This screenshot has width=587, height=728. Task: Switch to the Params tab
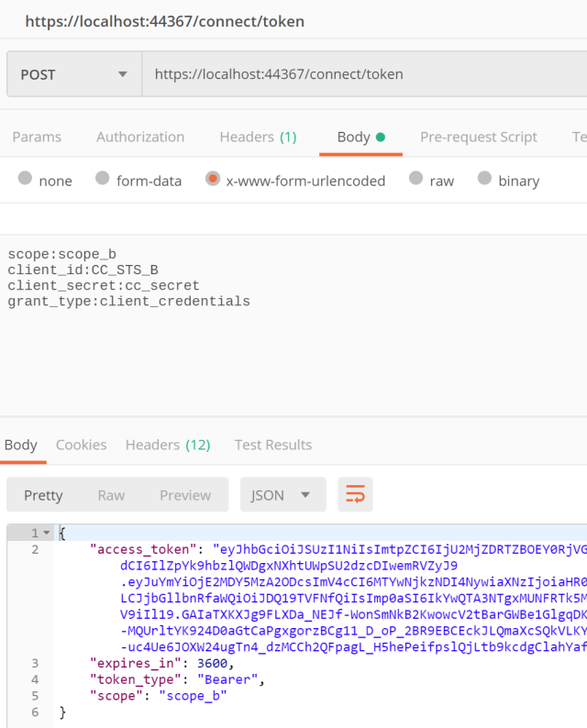37,137
